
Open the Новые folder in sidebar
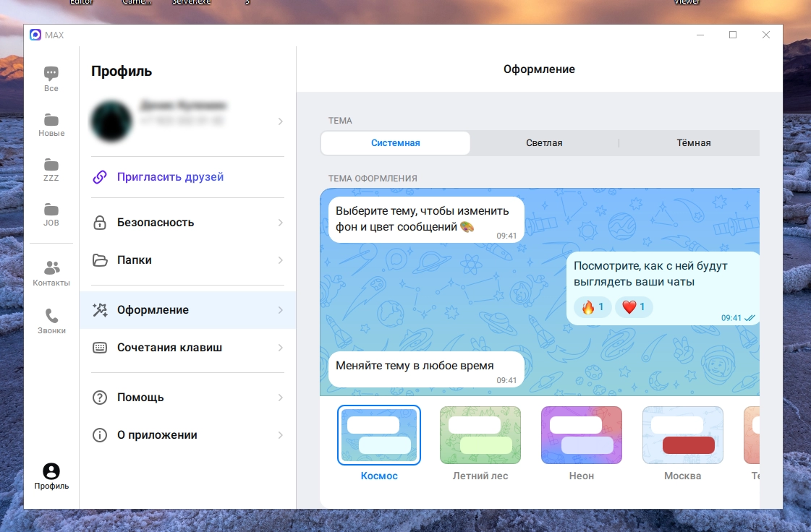51,120
